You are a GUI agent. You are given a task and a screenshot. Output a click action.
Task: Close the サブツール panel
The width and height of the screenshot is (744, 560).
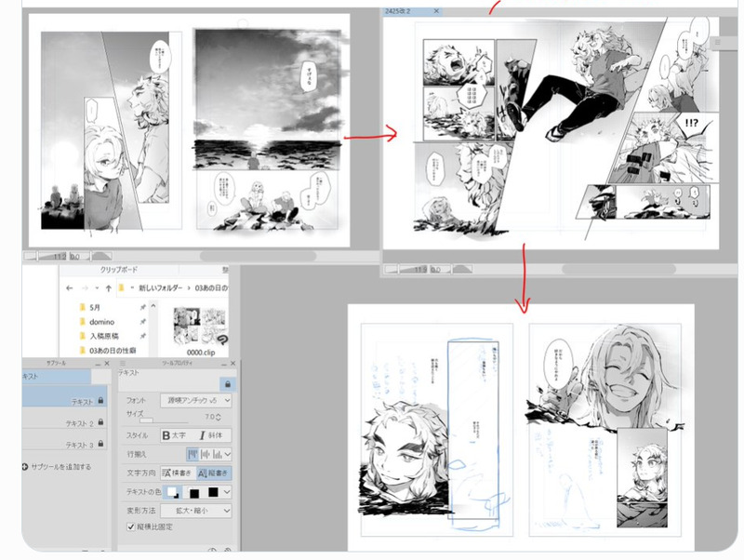(x=107, y=364)
